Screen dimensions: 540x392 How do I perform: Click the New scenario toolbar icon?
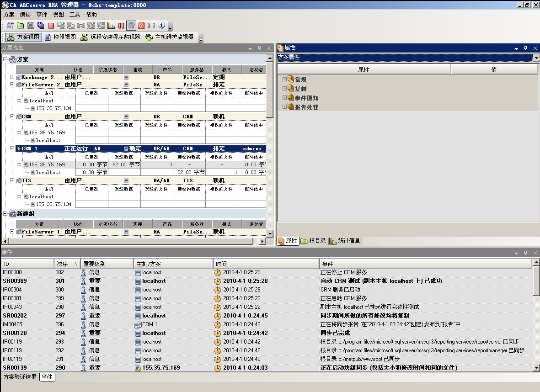coord(10,26)
